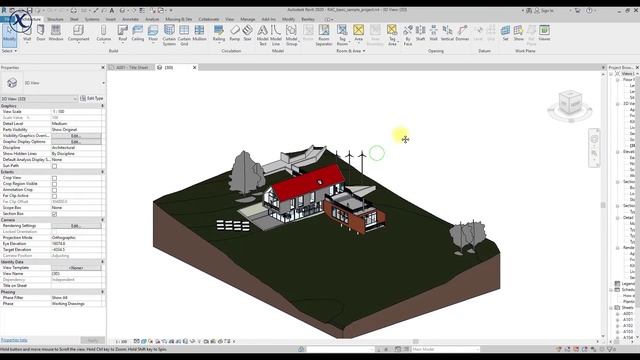This screenshot has height=360, width=640.
Task: Open the Structure ribbon tab
Action: [55, 19]
